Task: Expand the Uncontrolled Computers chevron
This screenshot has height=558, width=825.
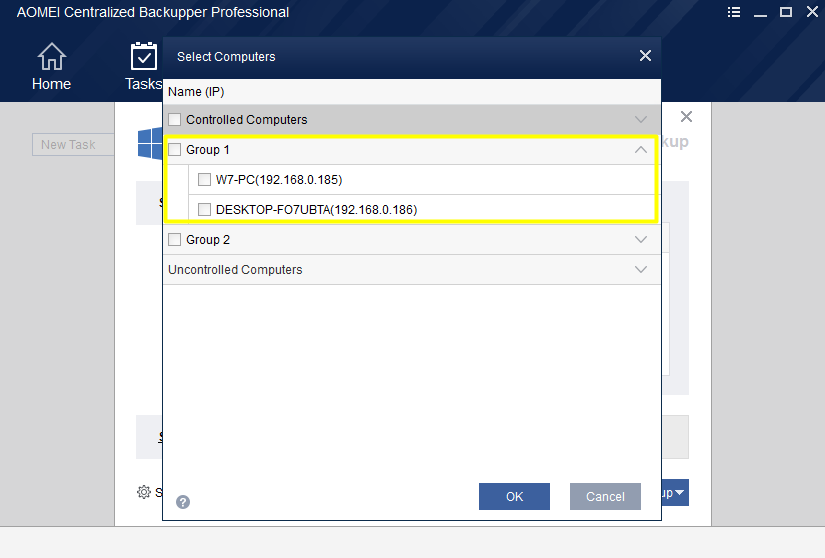Action: (x=640, y=269)
